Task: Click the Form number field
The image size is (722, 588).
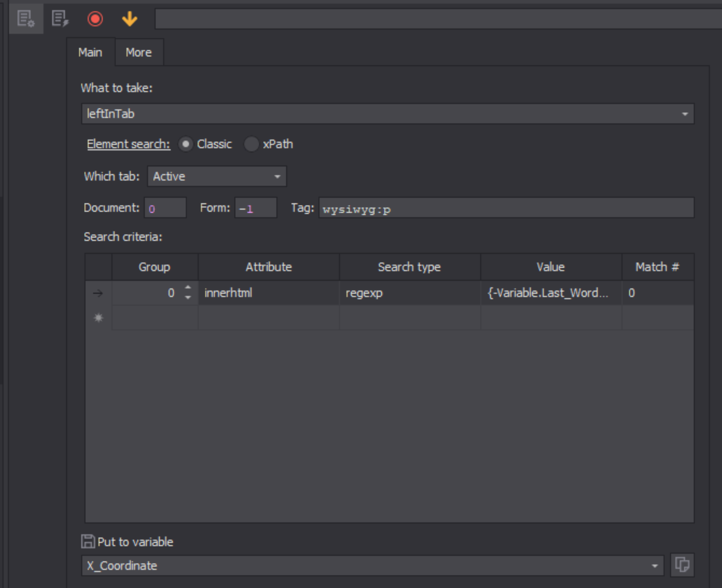Action: point(256,208)
